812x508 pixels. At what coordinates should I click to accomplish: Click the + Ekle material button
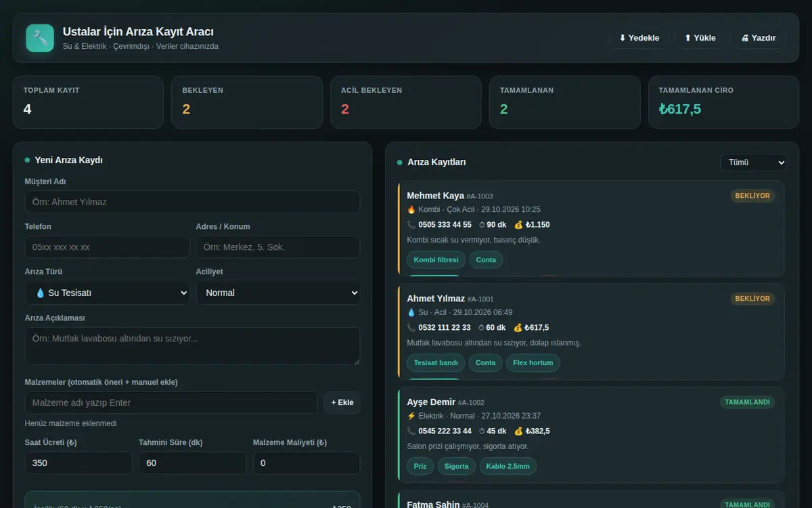tap(342, 402)
